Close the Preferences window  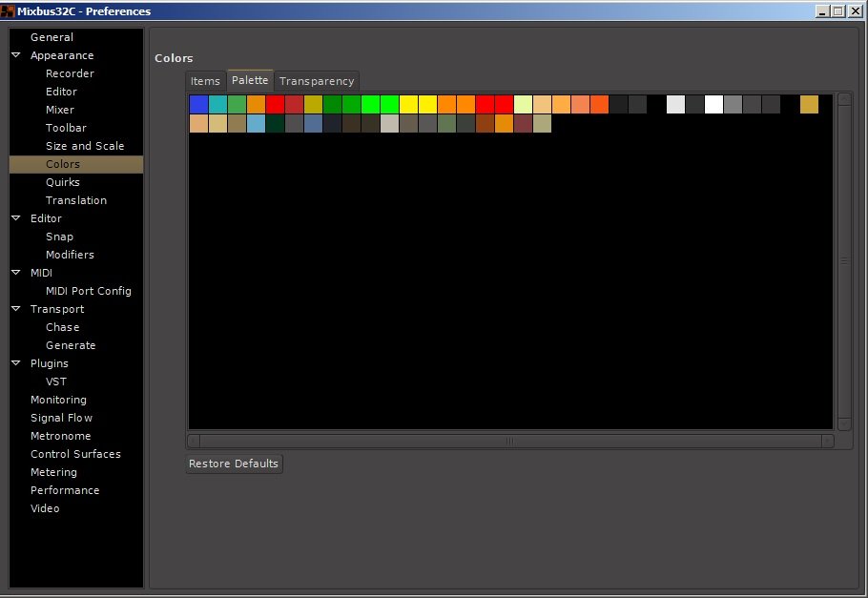click(x=856, y=11)
